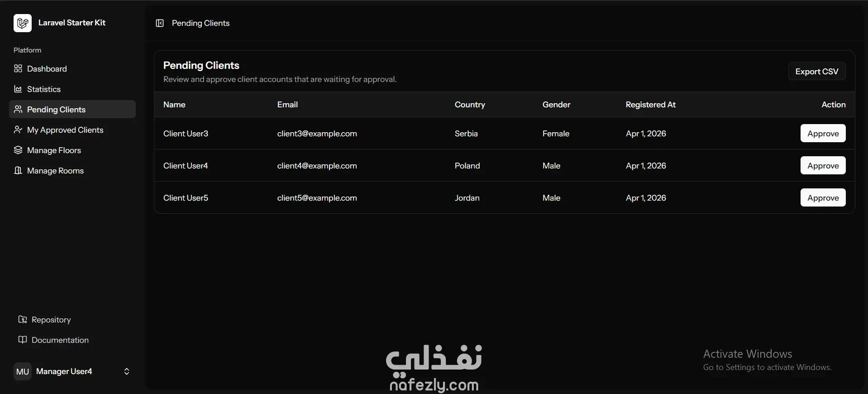
Task: Click the Apr 1, 2026 date for Client User4
Action: click(x=646, y=166)
